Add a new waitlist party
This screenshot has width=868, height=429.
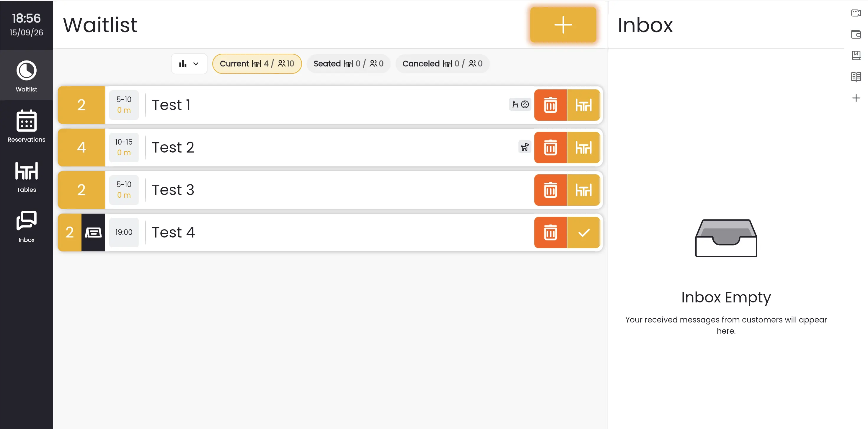(563, 25)
